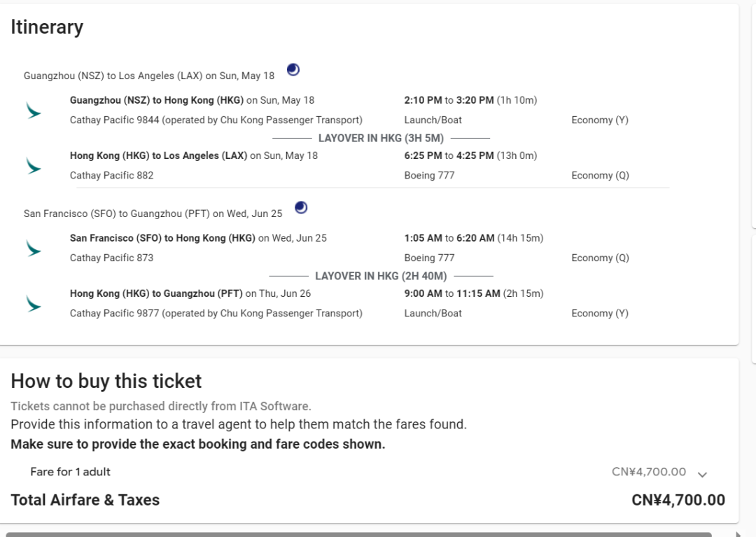Image resolution: width=756 pixels, height=537 pixels.
Task: Click Cathay Pacific logo beside flight 9844
Action: pos(33,111)
